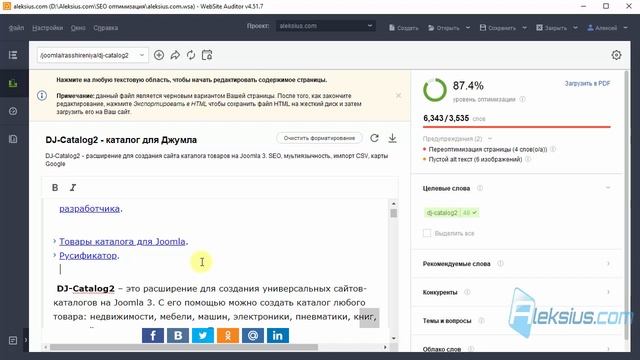Open the reports sidebar icon
Screen dimensions: 640x360
tap(13, 139)
